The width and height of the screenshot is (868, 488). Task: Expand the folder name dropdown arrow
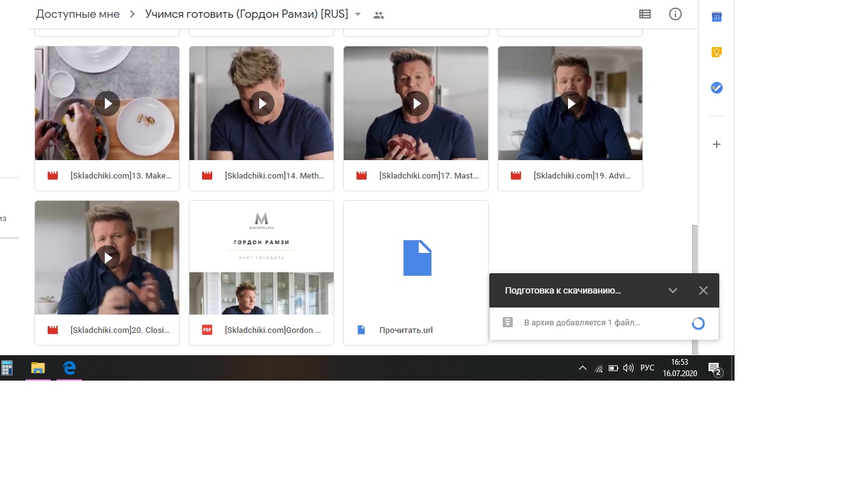[x=358, y=15]
